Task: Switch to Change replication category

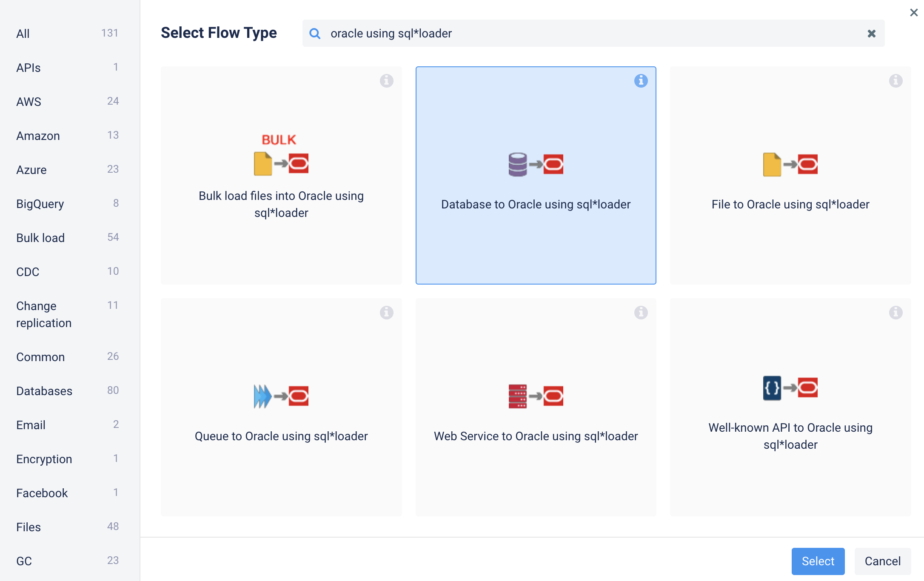Action: click(44, 314)
